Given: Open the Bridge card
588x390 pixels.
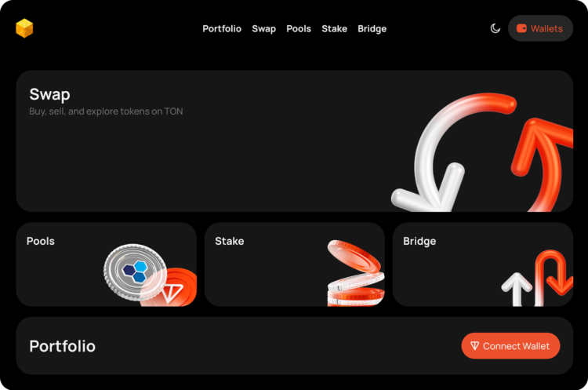Looking at the screenshot, I should click(x=483, y=264).
